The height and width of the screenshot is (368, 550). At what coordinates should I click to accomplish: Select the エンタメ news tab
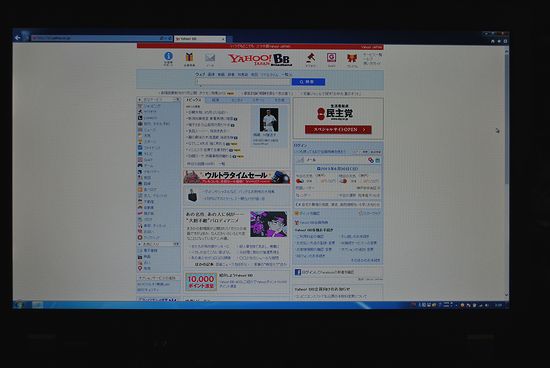[237, 100]
